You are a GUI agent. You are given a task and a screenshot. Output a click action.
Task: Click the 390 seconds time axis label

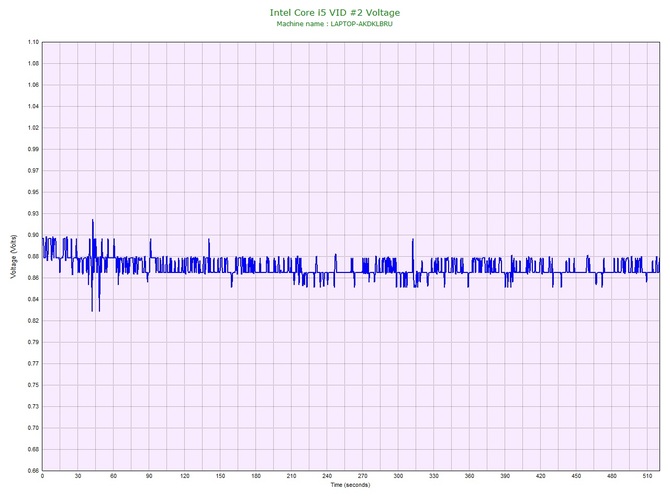(x=505, y=476)
